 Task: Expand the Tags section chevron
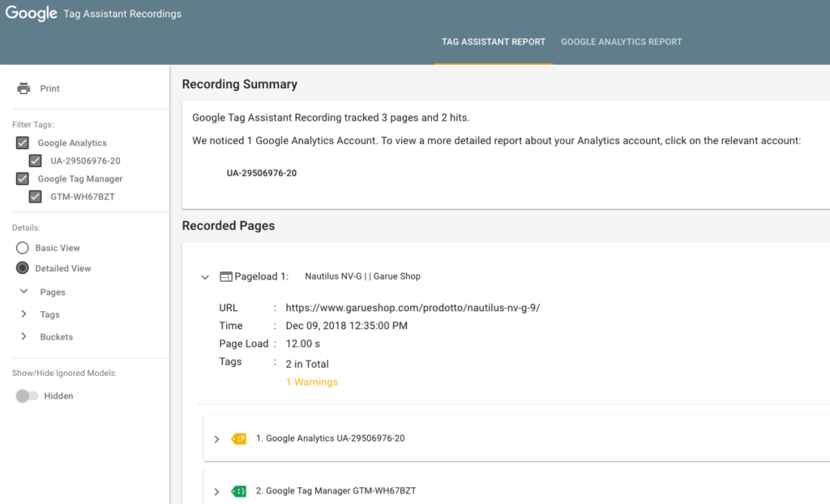coord(24,314)
